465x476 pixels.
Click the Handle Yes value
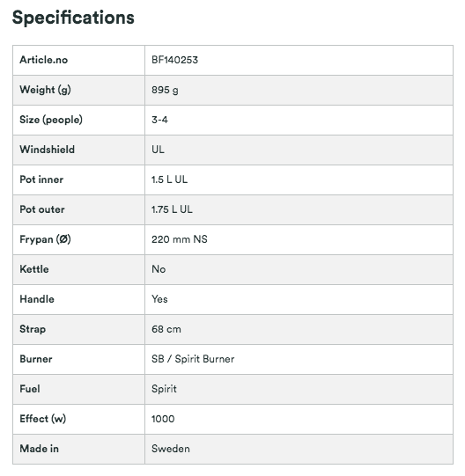point(159,299)
